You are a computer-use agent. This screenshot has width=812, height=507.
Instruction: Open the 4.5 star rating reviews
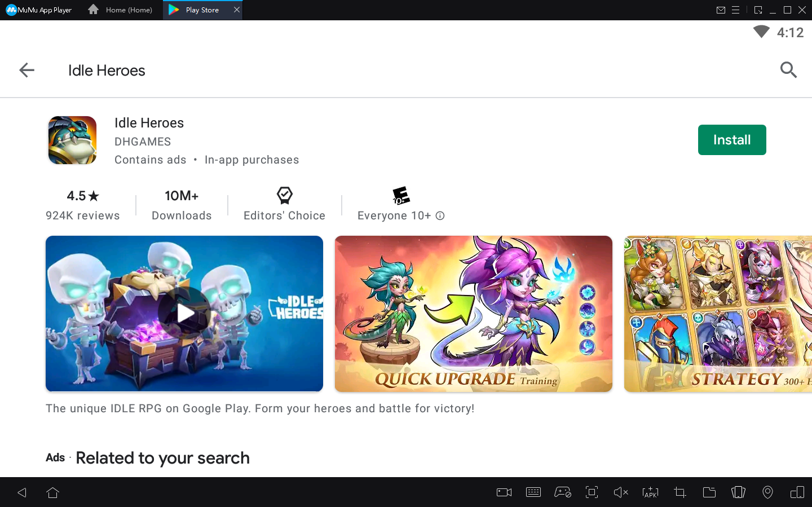pos(83,204)
